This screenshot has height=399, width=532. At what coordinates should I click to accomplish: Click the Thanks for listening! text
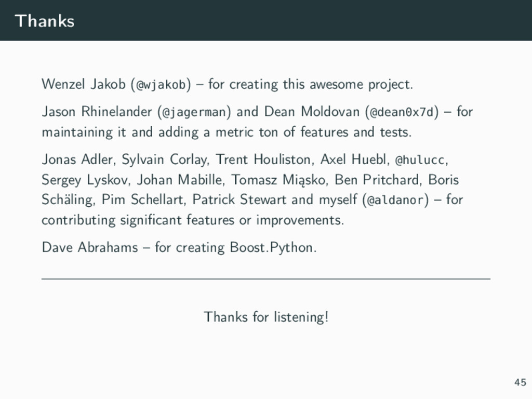[266, 317]
